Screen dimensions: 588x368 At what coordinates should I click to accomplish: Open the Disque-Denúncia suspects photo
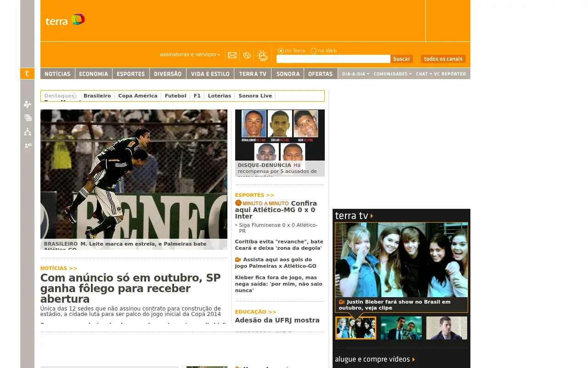[280, 143]
